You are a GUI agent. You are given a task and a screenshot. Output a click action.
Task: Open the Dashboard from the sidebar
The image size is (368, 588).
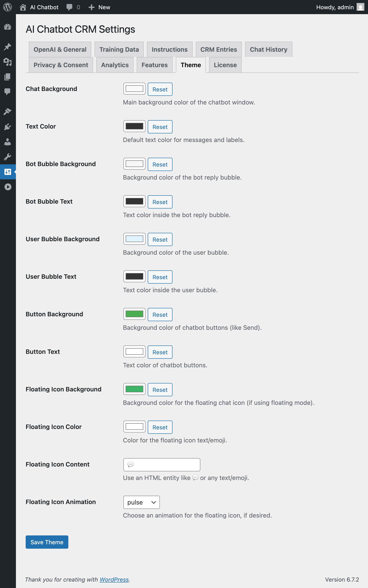coord(8,27)
